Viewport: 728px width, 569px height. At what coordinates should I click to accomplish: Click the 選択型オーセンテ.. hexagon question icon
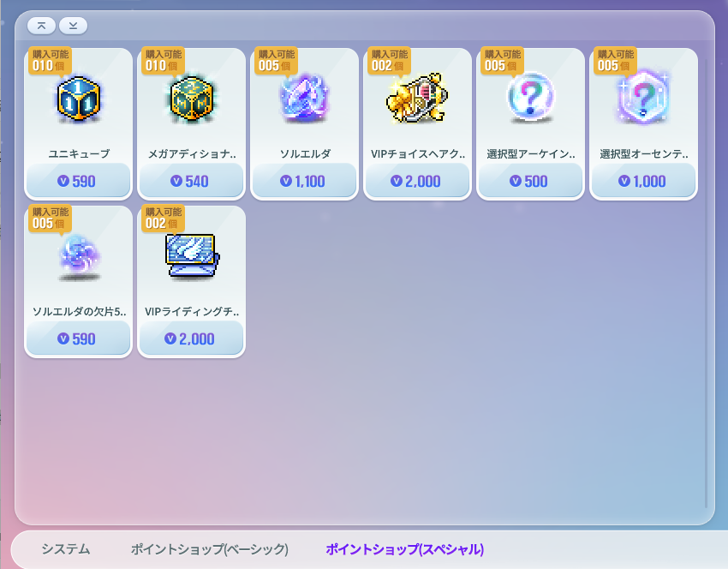(x=643, y=97)
